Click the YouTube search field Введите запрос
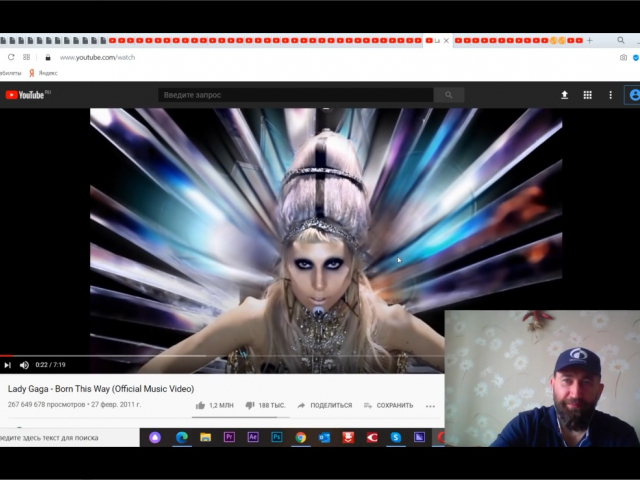640x480 pixels. (296, 95)
